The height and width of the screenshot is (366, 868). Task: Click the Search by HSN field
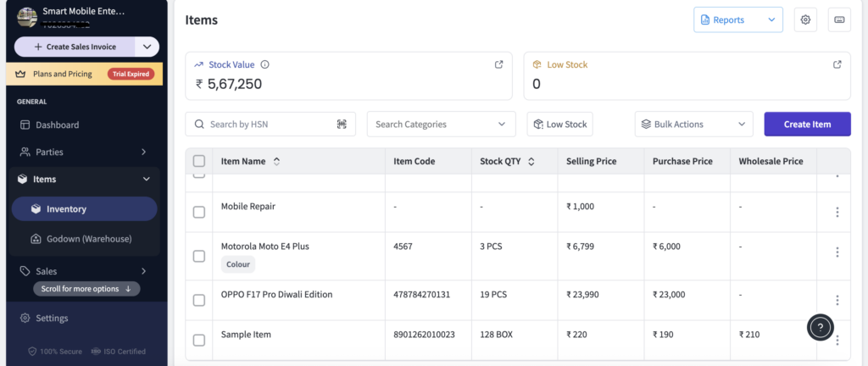tap(263, 124)
